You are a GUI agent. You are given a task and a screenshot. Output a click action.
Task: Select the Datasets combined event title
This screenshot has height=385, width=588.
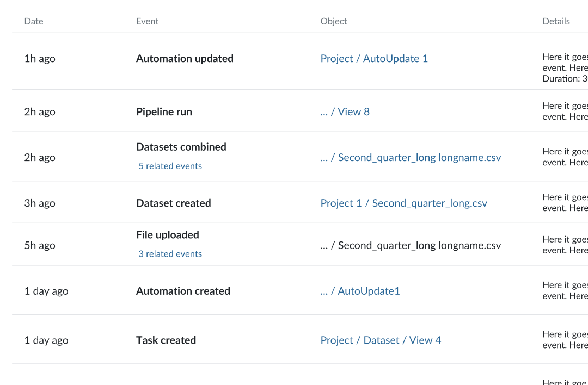[x=181, y=147]
